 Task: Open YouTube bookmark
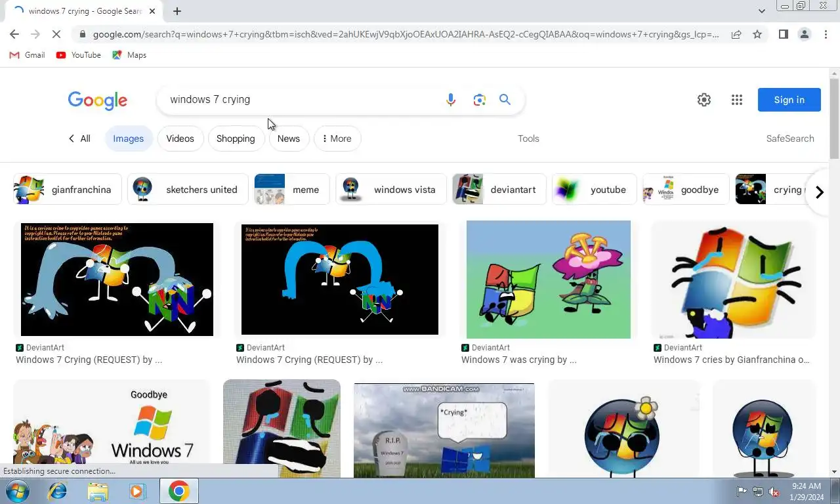click(x=79, y=55)
